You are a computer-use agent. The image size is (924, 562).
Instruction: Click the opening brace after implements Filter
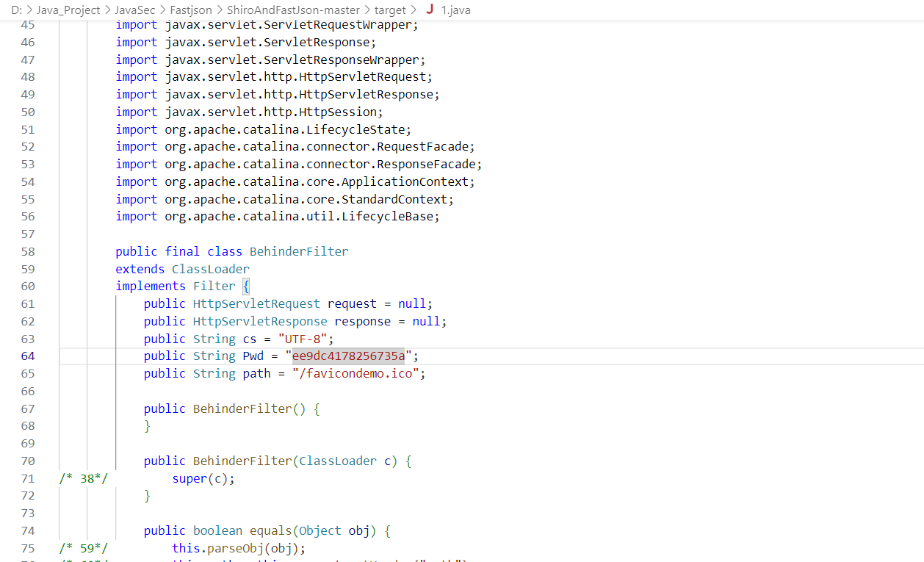(246, 287)
